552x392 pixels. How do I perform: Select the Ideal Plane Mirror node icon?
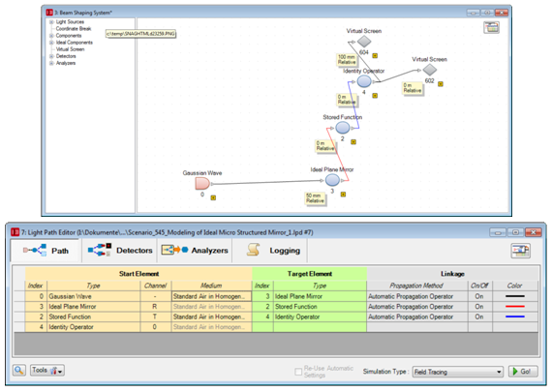[332, 180]
